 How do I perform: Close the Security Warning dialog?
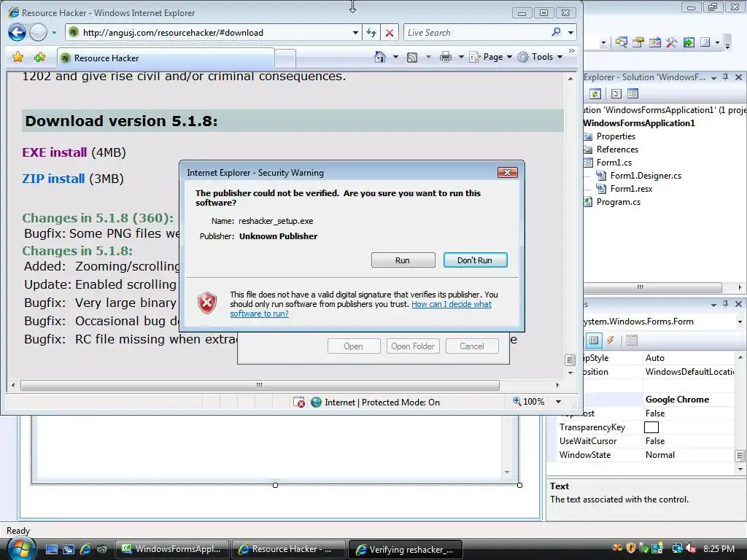pyautogui.click(x=508, y=172)
